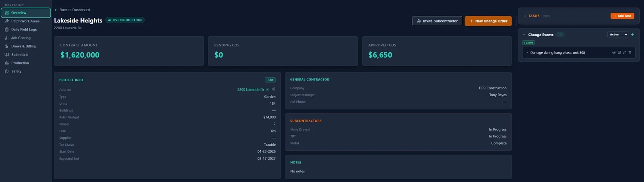
Task: Click the 184 units value
Action: [x=272, y=103]
